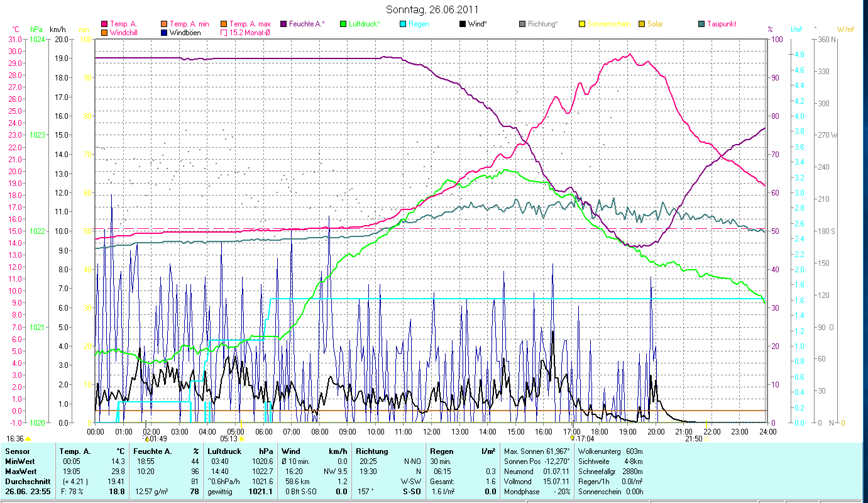Click the 01:49 moon marker below axis
Viewport: 868px width, 503px height.
[x=147, y=438]
